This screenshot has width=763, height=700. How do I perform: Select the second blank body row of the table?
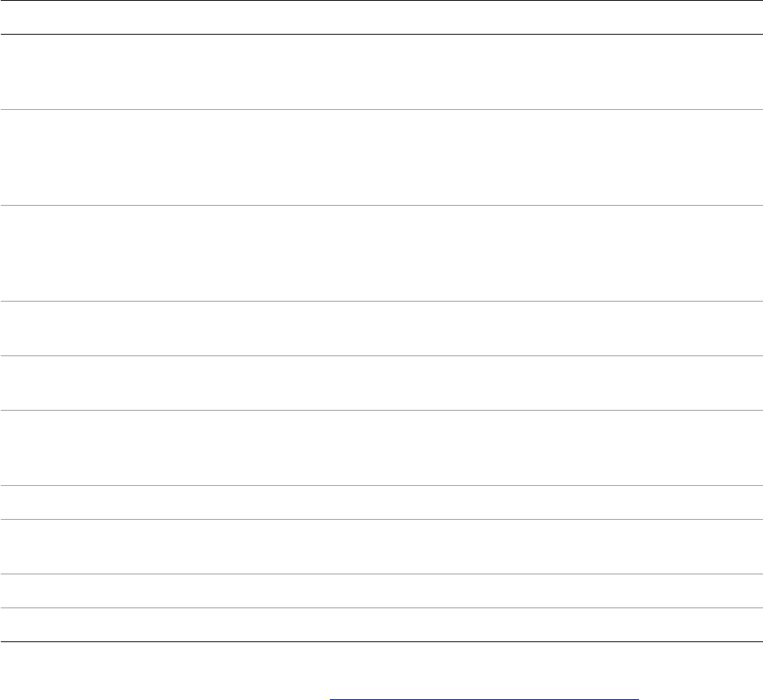[x=381, y=157]
